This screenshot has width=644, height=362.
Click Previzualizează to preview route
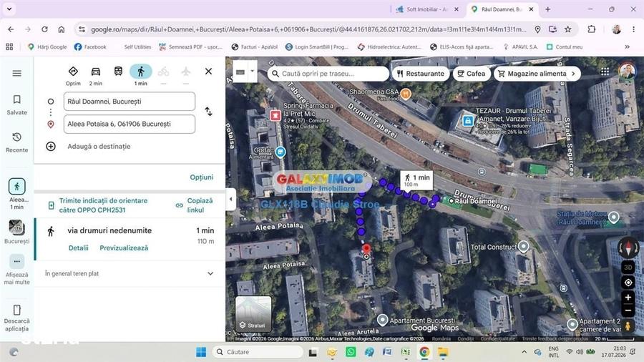pos(124,248)
